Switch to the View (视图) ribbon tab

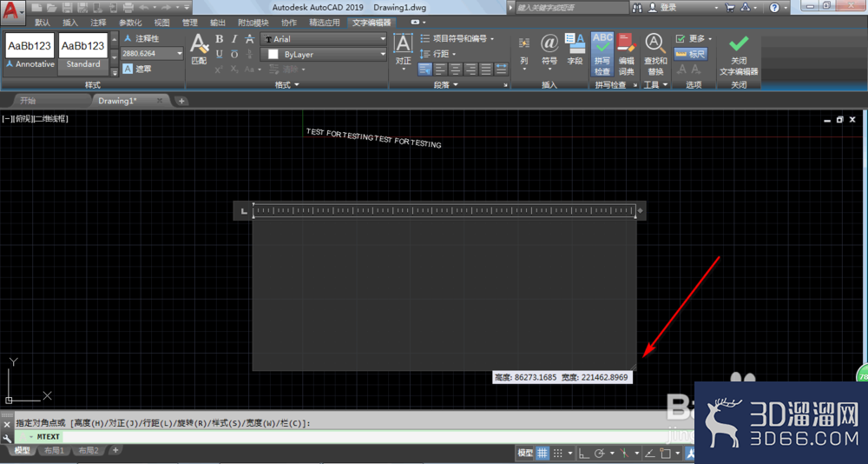point(161,23)
